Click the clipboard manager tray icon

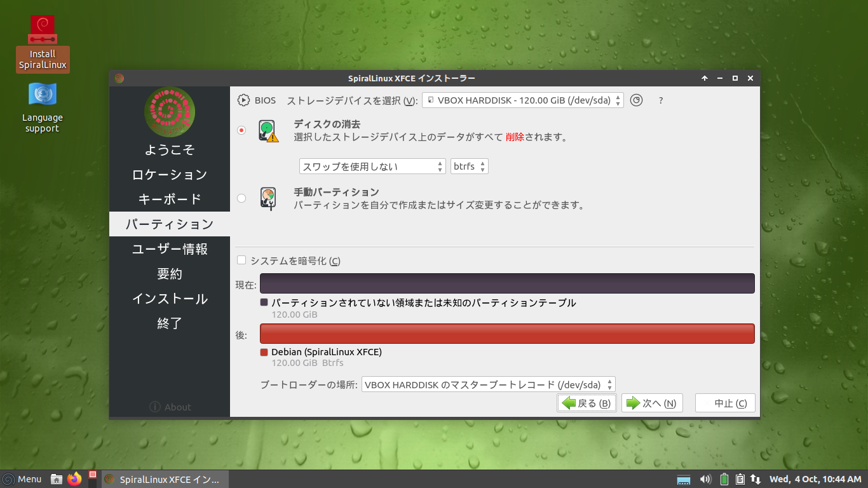tap(740, 479)
